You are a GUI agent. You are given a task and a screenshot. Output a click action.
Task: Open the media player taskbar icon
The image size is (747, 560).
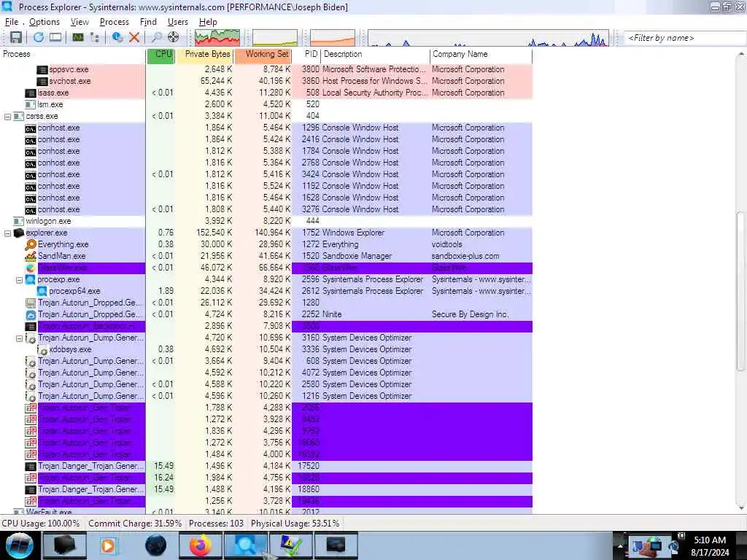pos(108,545)
